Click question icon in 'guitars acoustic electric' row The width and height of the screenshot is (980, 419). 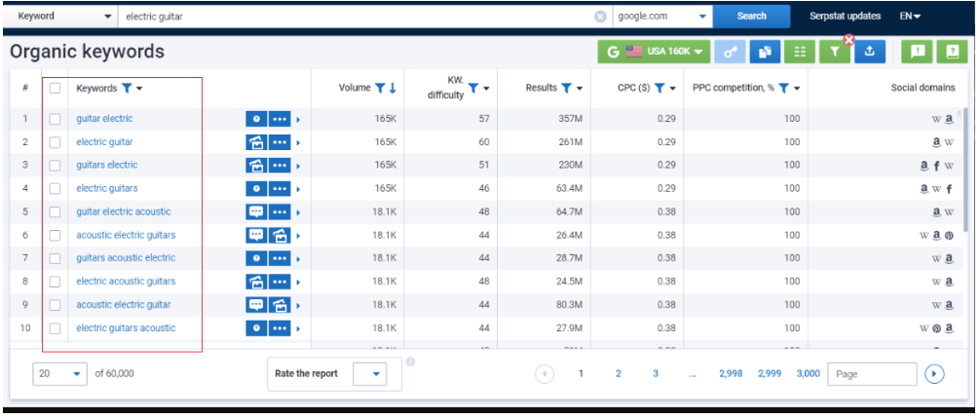[256, 258]
